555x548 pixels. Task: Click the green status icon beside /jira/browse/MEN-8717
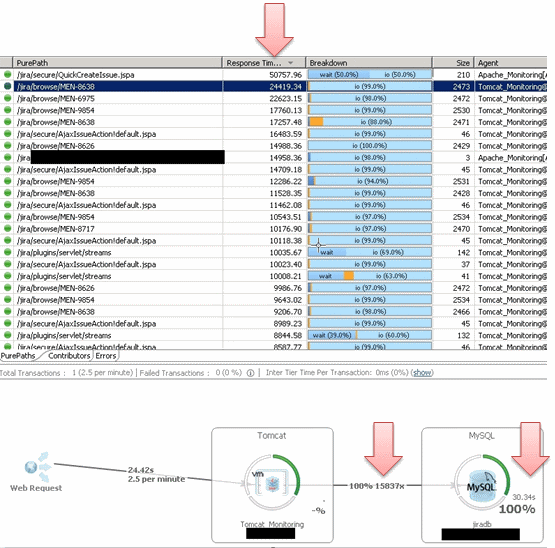7,228
